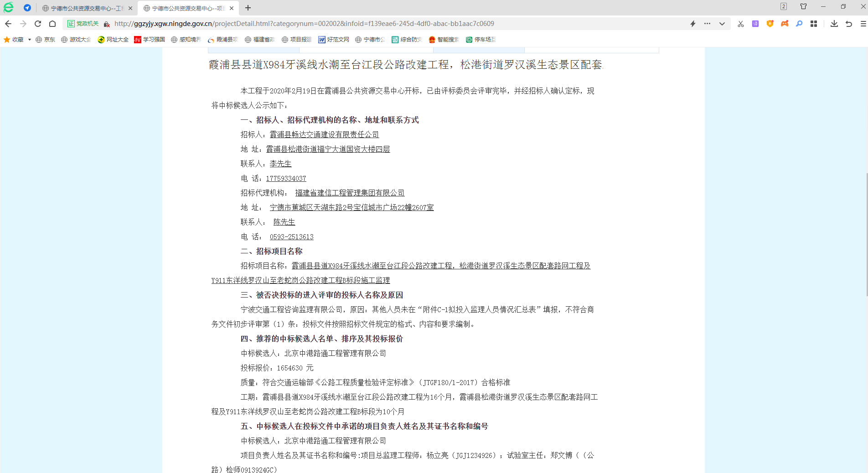Click contact name 陈先生
The width and height of the screenshot is (868, 473).
pyautogui.click(x=284, y=222)
